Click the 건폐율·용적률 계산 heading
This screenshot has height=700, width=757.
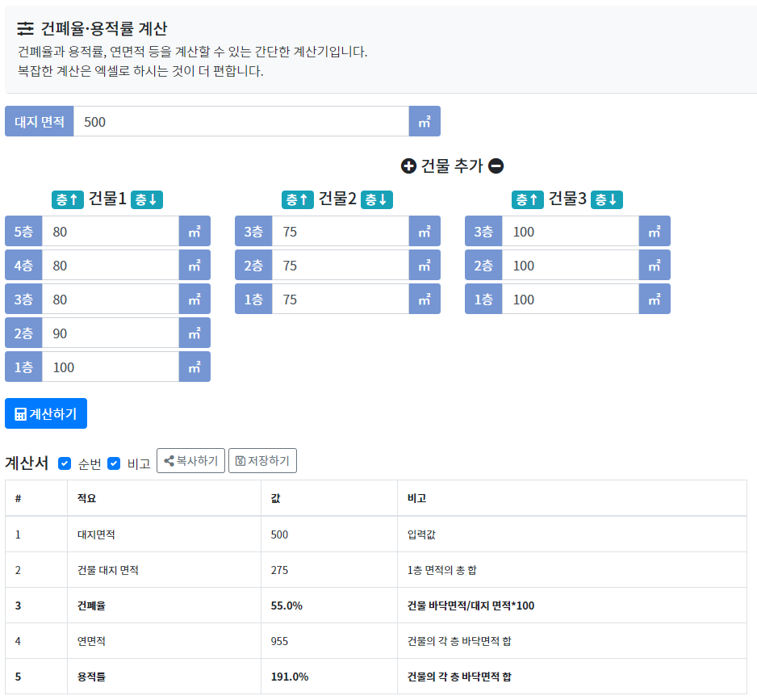coord(104,28)
